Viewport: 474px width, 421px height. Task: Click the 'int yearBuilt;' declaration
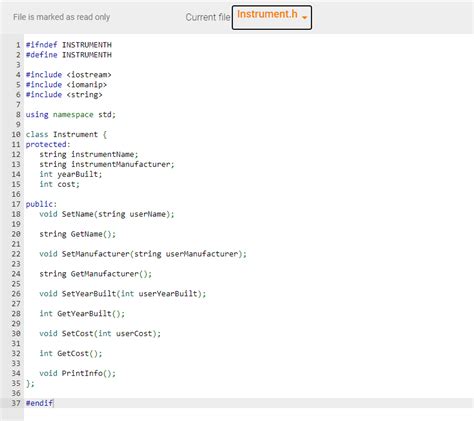click(71, 174)
